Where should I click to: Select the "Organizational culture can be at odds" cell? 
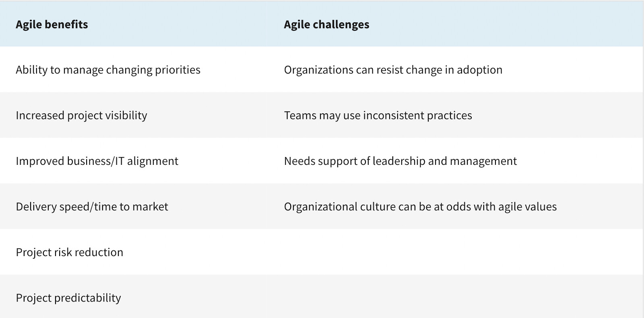tap(420, 207)
